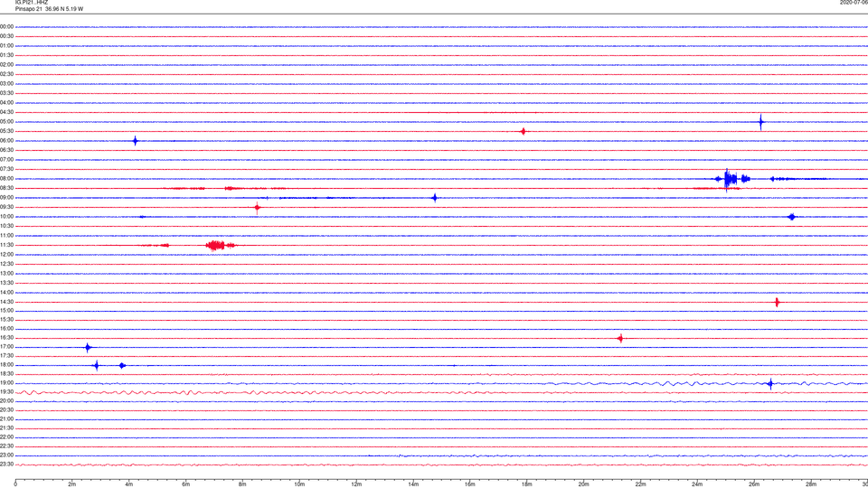Screen dimensions: 868x488
Task: Click the 19:30 time label
Action: 6,391
